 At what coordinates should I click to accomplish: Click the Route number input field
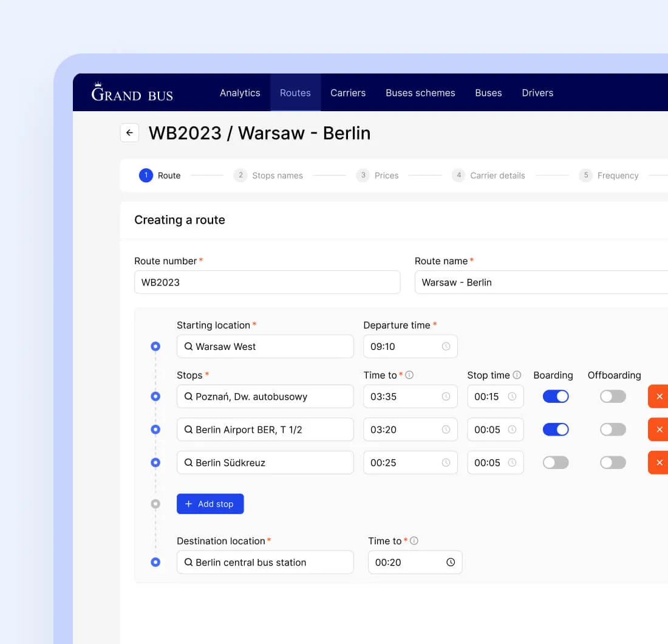click(267, 282)
